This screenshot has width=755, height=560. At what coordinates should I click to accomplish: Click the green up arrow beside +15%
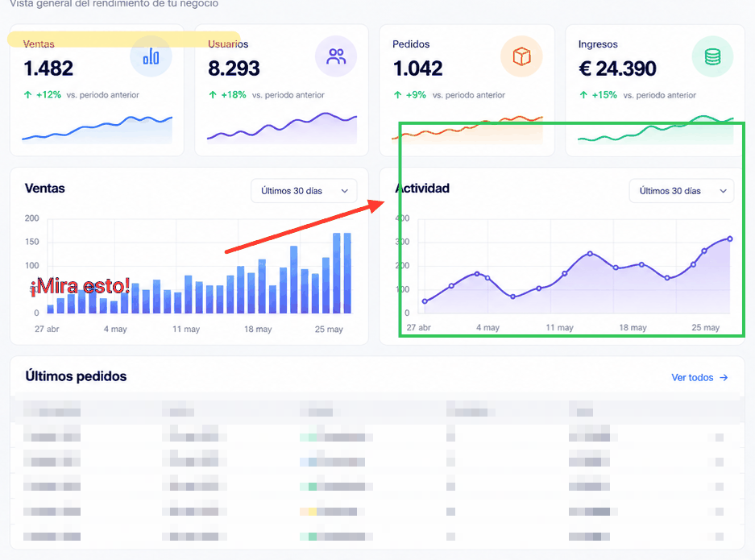[583, 95]
